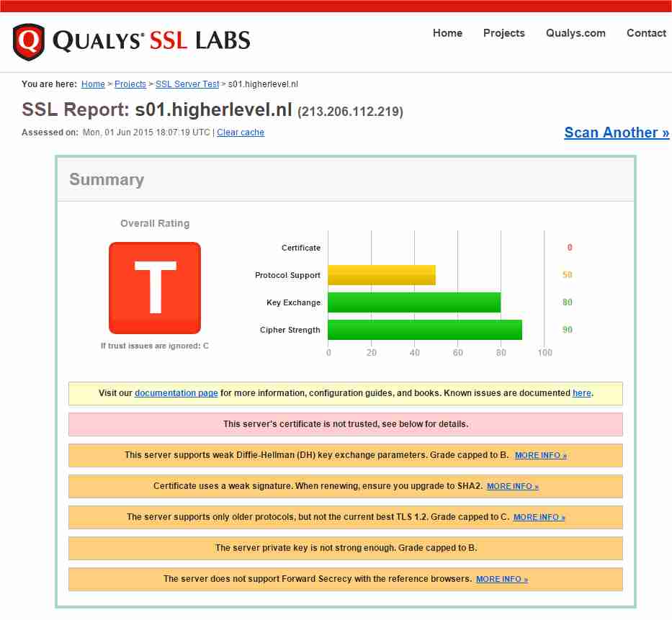Click the green Cipher Strength score bar
The height and width of the screenshot is (620, 672).
(425, 330)
